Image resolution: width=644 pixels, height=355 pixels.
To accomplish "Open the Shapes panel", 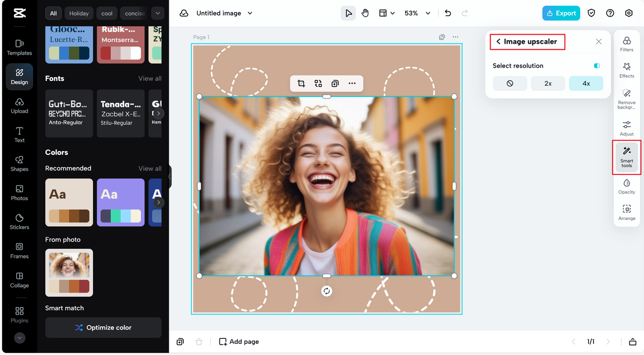I will (x=20, y=163).
